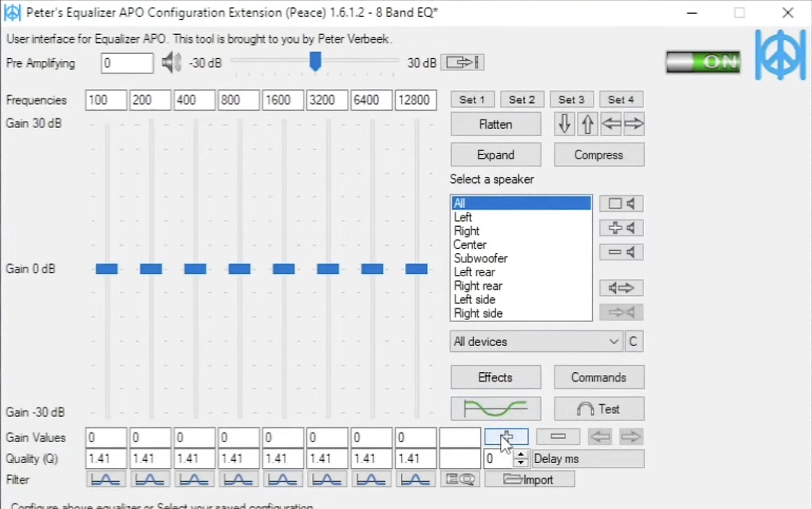The width and height of the screenshot is (812, 509).
Task: Click the EQ magnifier filter button
Action: 460,479
